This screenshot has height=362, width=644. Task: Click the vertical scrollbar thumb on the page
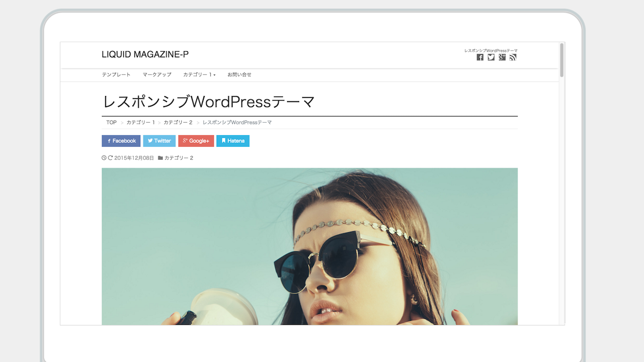coord(562,60)
